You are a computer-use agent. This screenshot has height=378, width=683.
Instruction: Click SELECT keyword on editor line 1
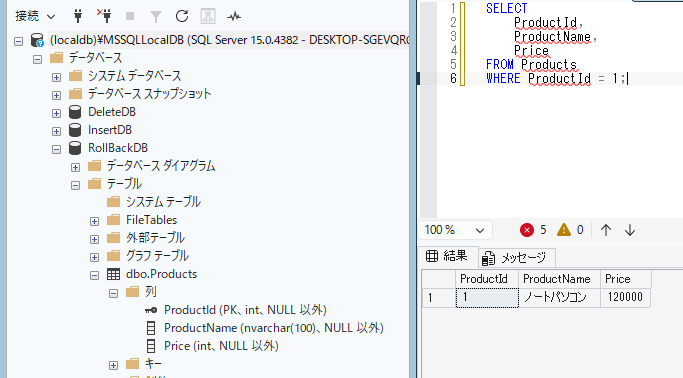(507, 8)
